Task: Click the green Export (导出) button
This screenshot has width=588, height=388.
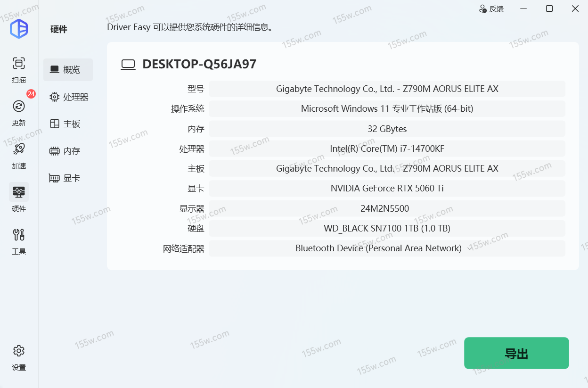Action: tap(516, 353)
